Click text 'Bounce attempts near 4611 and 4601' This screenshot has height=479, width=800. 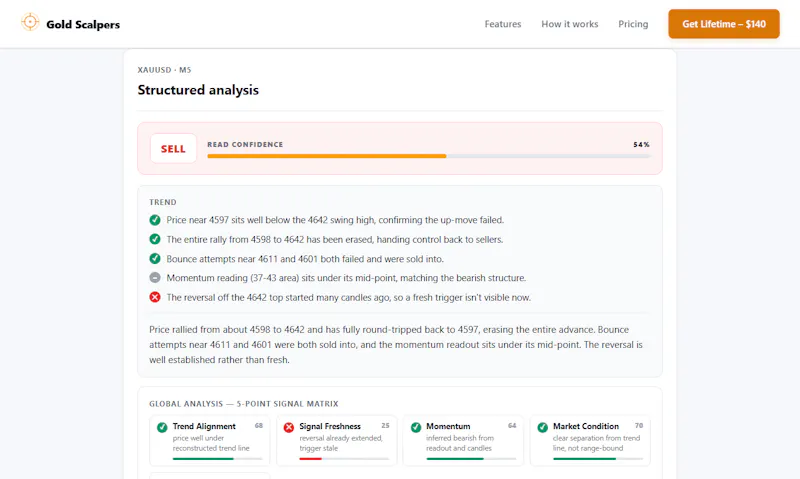pyautogui.click(x=242, y=259)
